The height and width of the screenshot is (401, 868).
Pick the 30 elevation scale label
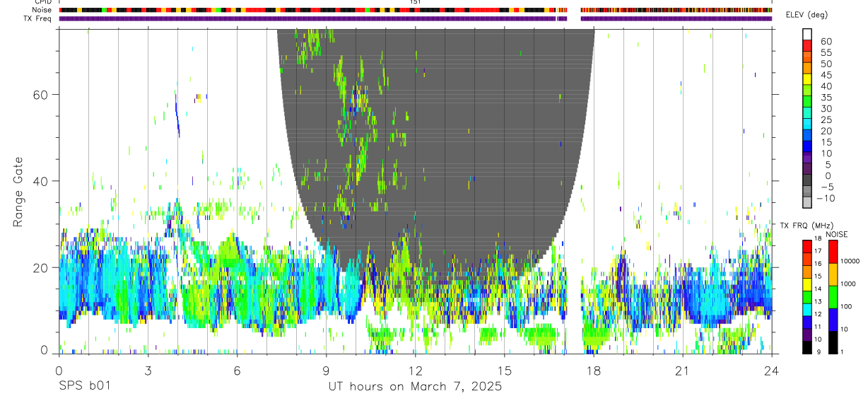click(826, 108)
